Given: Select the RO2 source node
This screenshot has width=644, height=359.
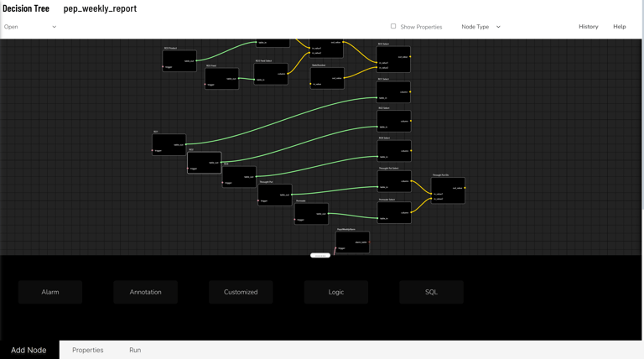Looking at the screenshot, I should (x=205, y=163).
